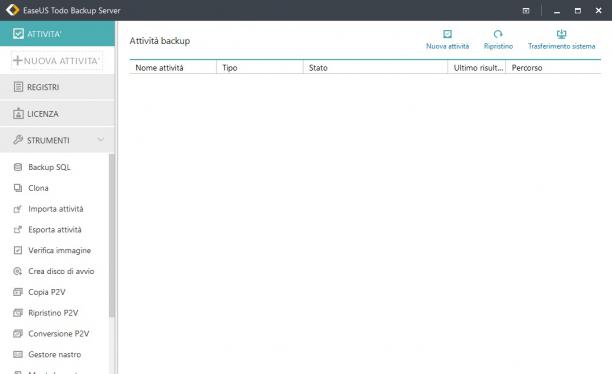The image size is (612, 374).
Task: Click the ATTIVITA' checkmark icon in sidebar
Action: click(18, 34)
